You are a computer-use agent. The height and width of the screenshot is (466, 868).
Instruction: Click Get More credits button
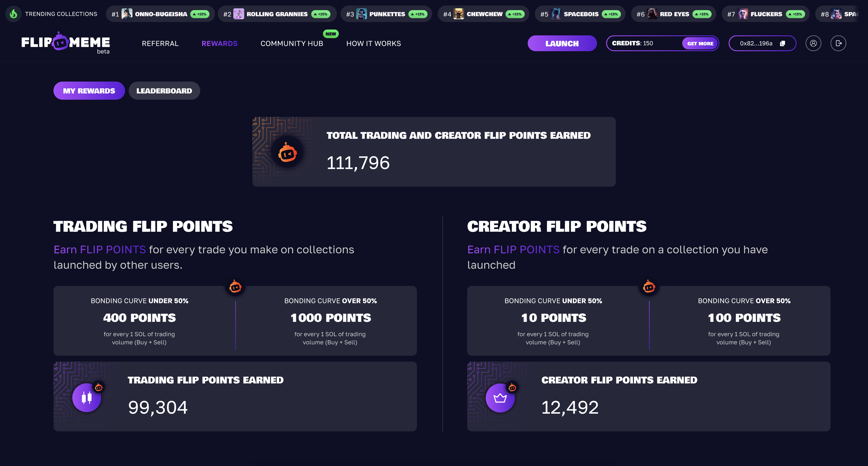700,44
